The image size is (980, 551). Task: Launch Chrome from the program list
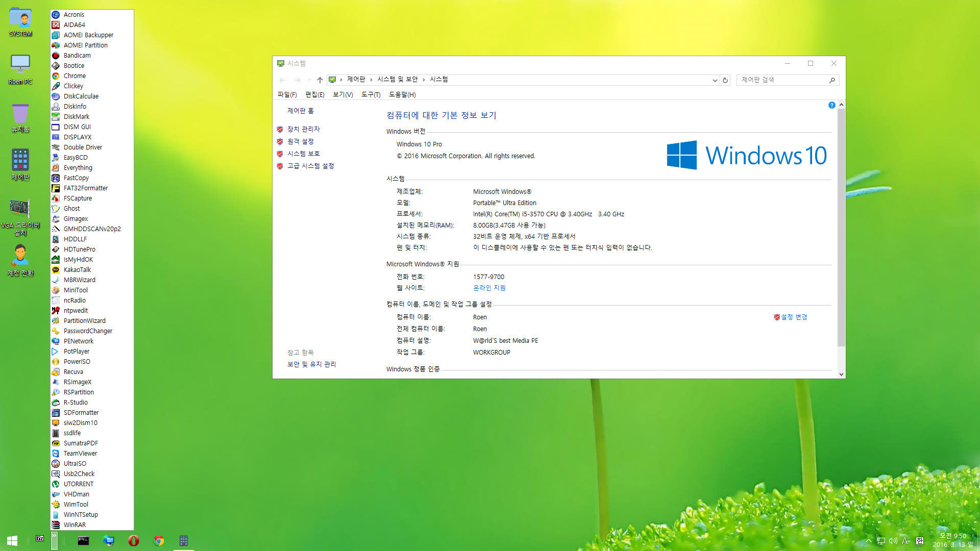[x=92, y=76]
